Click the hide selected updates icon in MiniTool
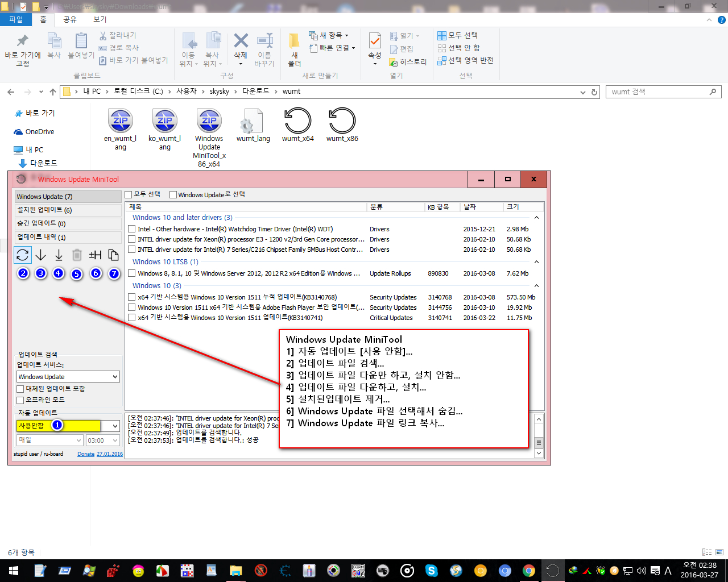 96,255
